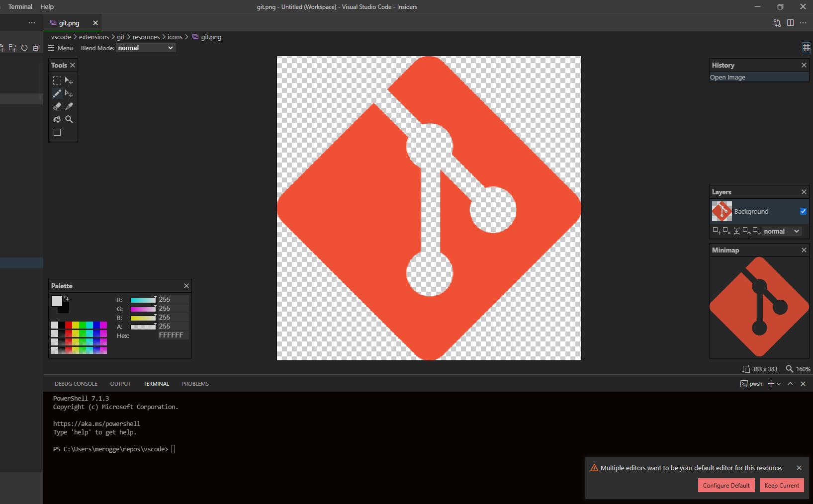This screenshot has width=813, height=504.
Task: Toggle the pixel grid icon
Action: (x=807, y=48)
